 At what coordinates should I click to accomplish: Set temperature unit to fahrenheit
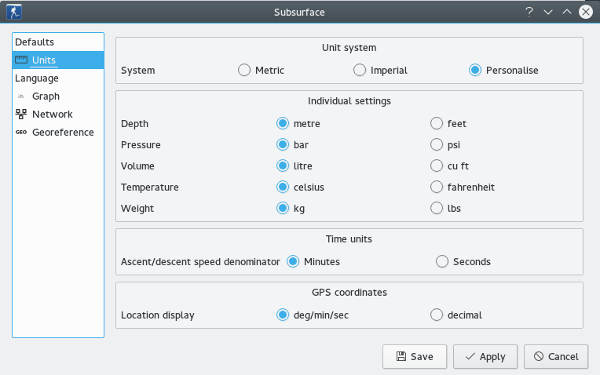(x=462, y=187)
